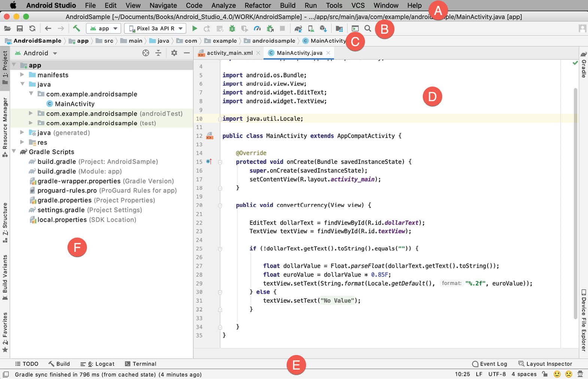Click the Hector inspector icon in status bar
Viewport: 588px width, 379px height.
click(x=580, y=374)
